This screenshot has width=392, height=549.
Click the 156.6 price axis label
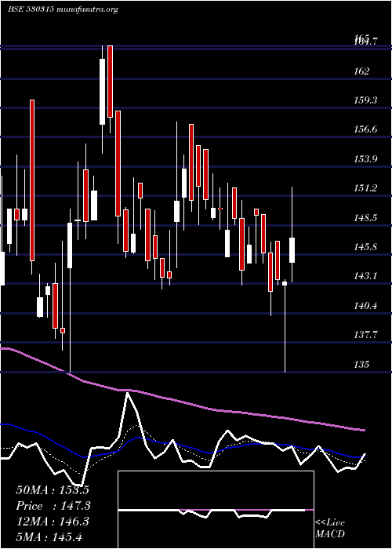tap(365, 129)
